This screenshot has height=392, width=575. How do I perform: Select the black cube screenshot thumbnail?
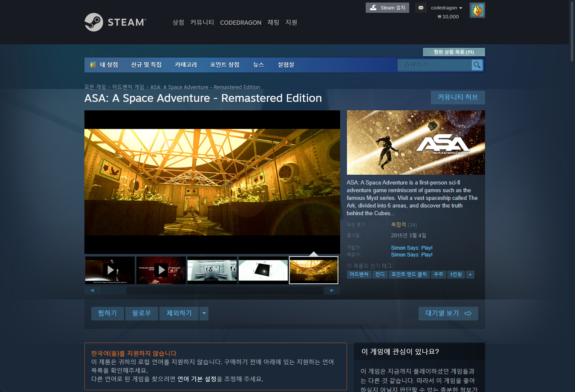(x=263, y=270)
